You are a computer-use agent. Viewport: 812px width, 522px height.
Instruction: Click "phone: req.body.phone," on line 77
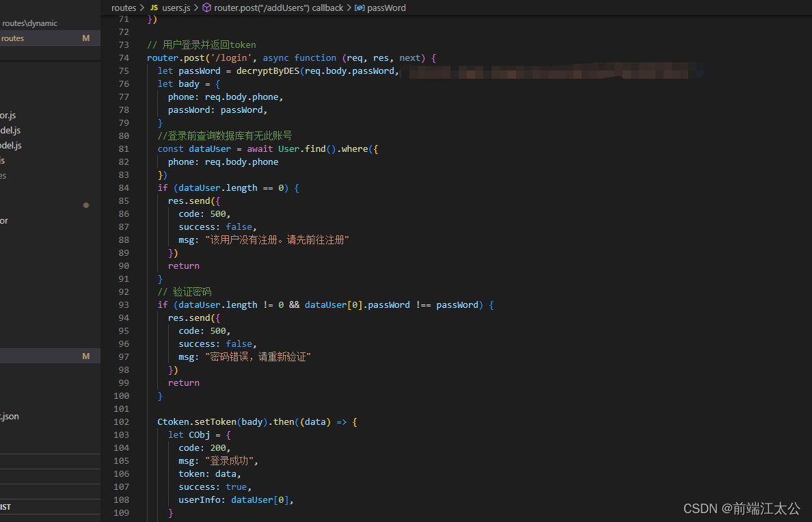click(x=226, y=97)
